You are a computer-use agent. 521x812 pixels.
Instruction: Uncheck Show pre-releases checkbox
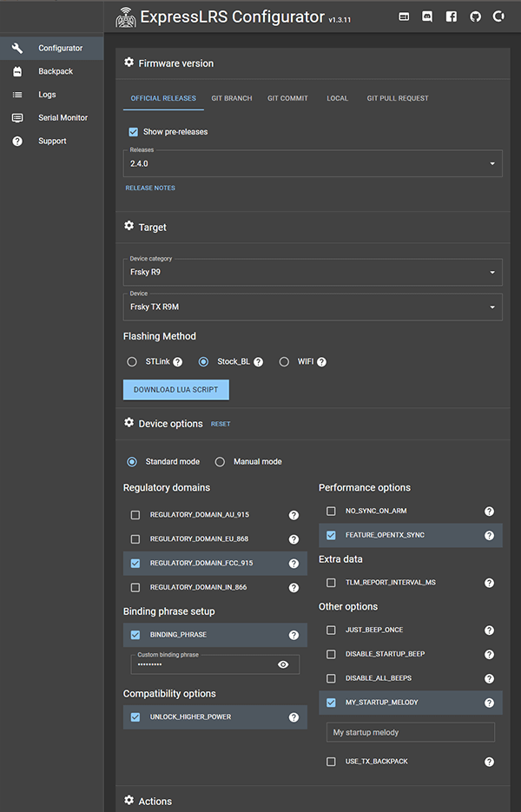pos(133,132)
